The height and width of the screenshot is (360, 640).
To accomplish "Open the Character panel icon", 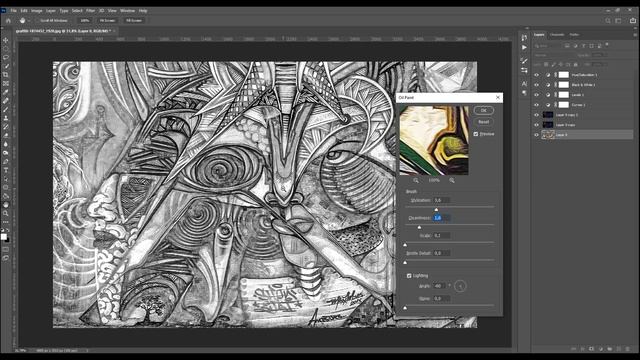I will click(x=524, y=84).
